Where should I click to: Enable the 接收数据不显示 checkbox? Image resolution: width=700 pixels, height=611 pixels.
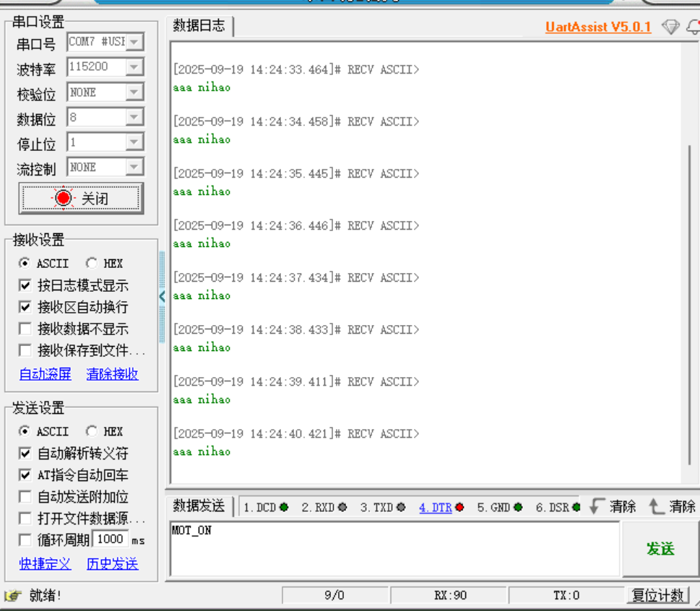(25, 328)
